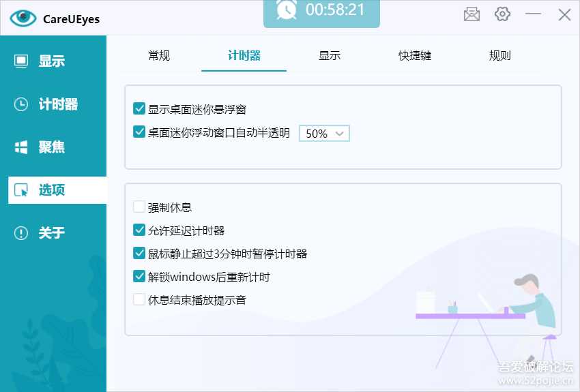Open the mail feedback envelope icon
Image resolution: width=580 pixels, height=392 pixels.
pyautogui.click(x=472, y=14)
